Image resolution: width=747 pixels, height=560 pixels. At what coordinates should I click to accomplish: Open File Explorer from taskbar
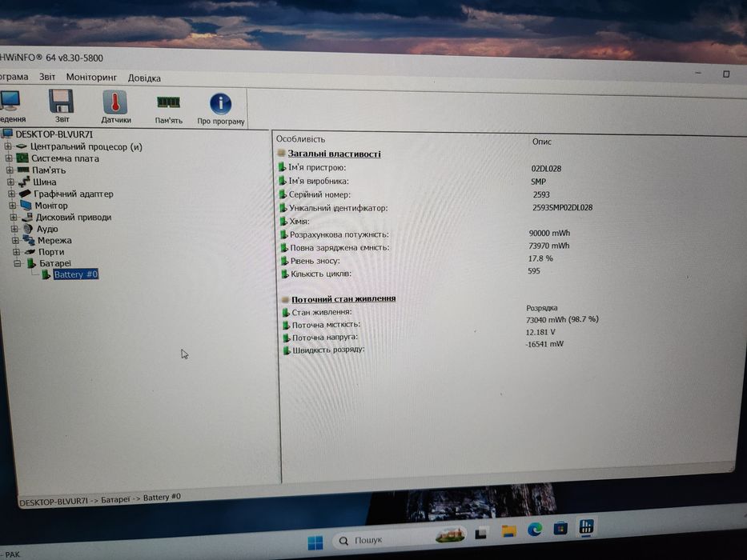click(x=508, y=530)
